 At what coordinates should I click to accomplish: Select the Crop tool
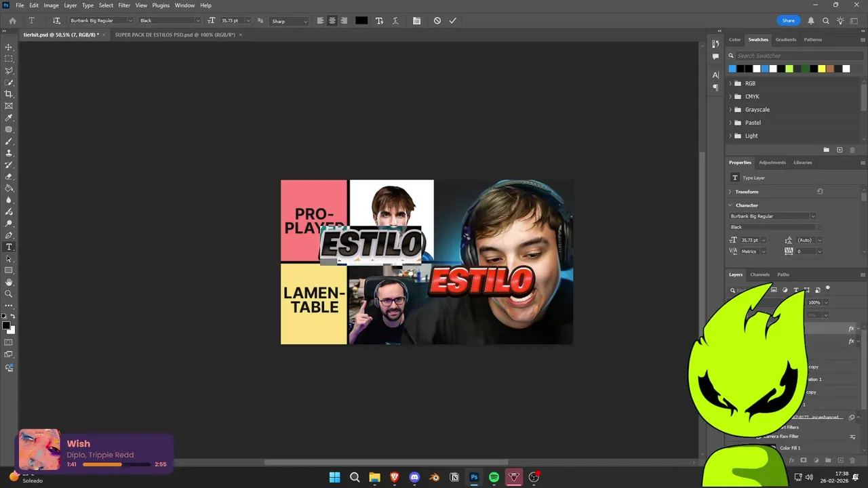9,94
